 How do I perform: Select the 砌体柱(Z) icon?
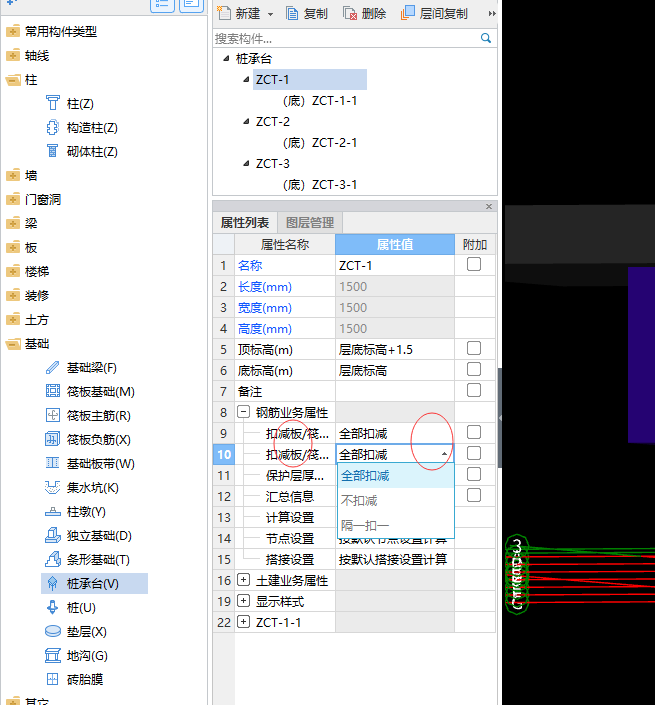click(x=53, y=152)
